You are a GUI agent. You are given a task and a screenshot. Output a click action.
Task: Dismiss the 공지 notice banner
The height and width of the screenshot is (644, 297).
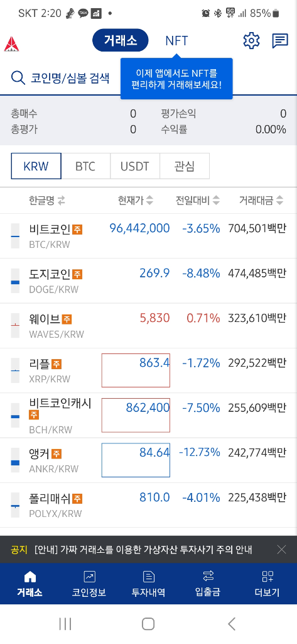281,550
